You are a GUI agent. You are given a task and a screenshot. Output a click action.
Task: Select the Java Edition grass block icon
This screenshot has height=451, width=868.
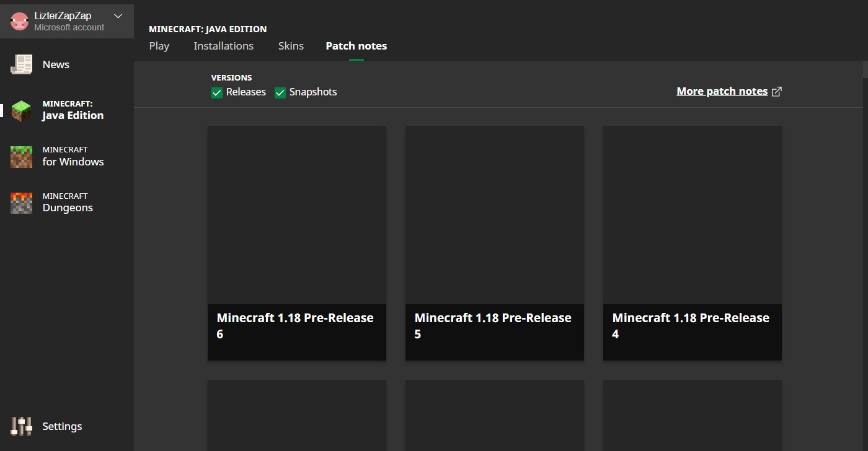(21, 110)
